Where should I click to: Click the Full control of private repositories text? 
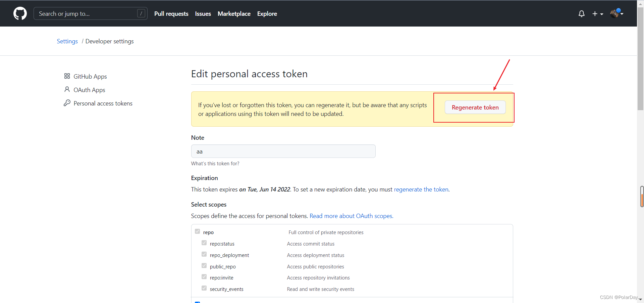click(326, 232)
